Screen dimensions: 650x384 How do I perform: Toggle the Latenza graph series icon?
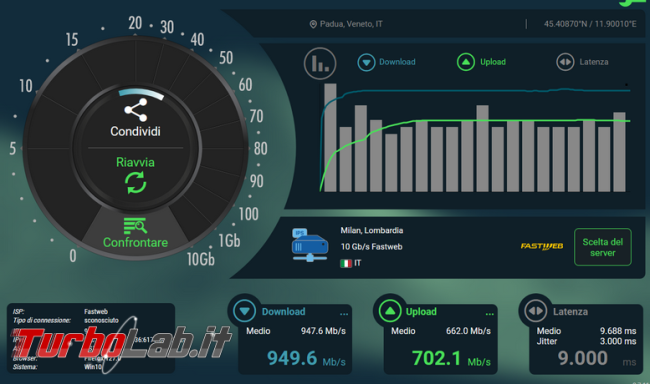[x=565, y=62]
